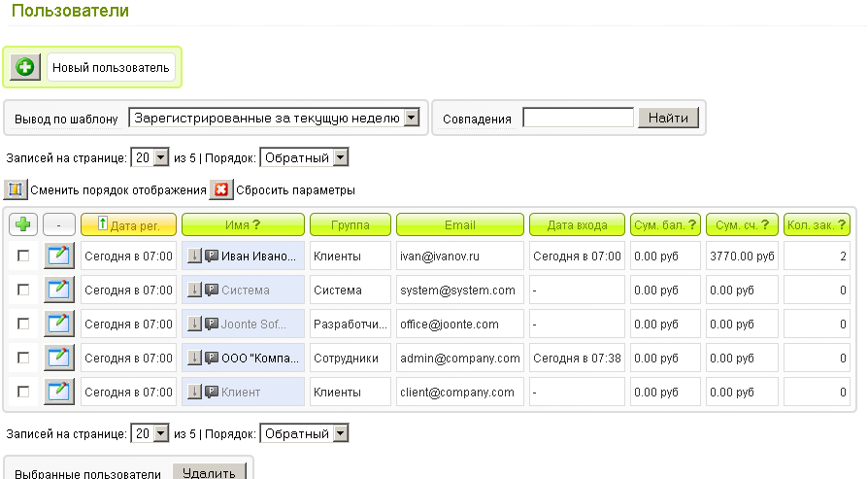The image size is (868, 479).
Task: Click the Новый пользователь button
Action: 111,68
